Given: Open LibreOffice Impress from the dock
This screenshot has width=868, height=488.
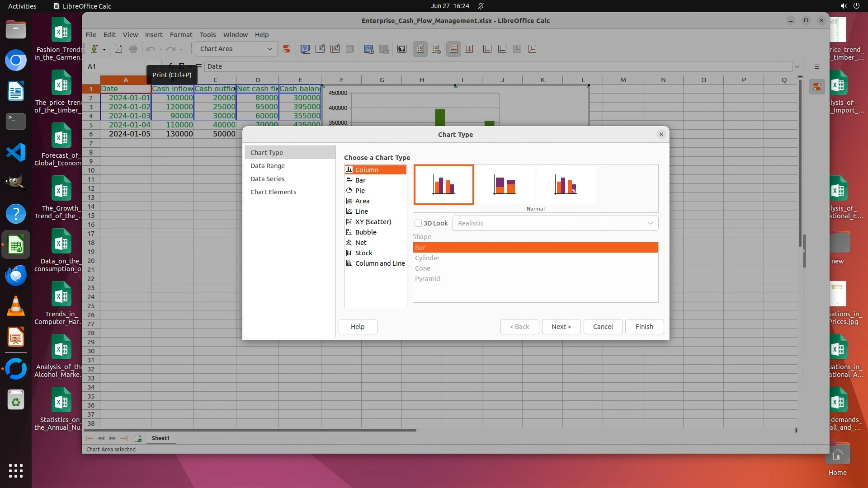Looking at the screenshot, I should click(16, 338).
